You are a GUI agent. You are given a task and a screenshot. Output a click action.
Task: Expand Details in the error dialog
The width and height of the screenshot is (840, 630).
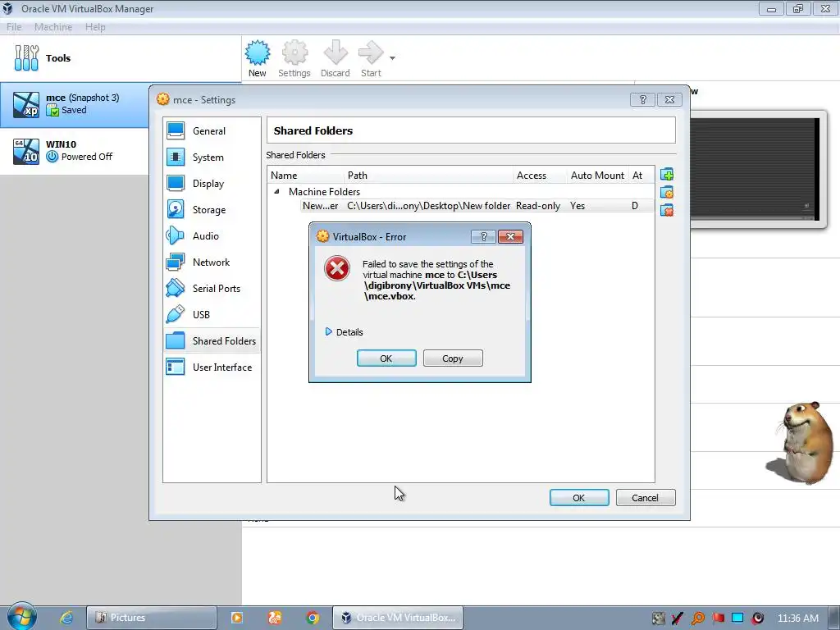point(344,332)
